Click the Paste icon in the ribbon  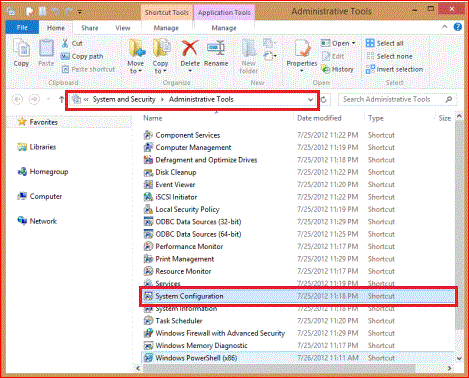(46, 49)
